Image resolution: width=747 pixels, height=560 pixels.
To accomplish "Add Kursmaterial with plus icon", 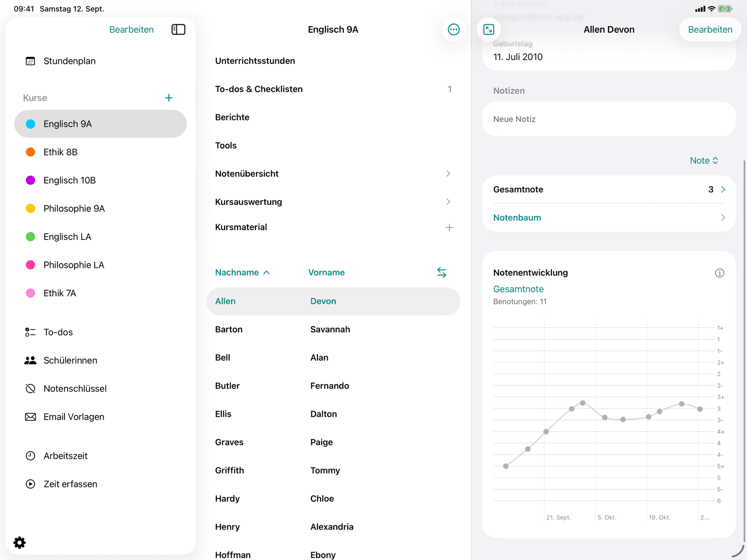I will [x=449, y=228].
